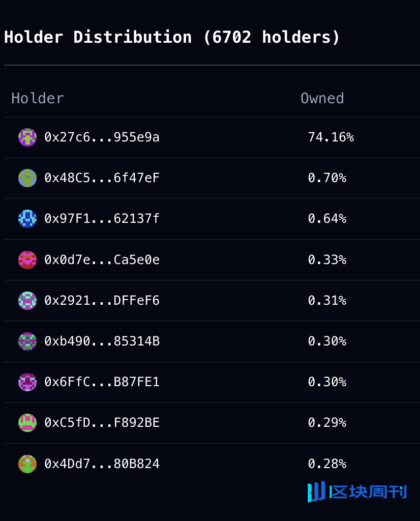Open holder address 0x27c6...955e9a
This screenshot has width=420, height=521.
pyautogui.click(x=102, y=137)
